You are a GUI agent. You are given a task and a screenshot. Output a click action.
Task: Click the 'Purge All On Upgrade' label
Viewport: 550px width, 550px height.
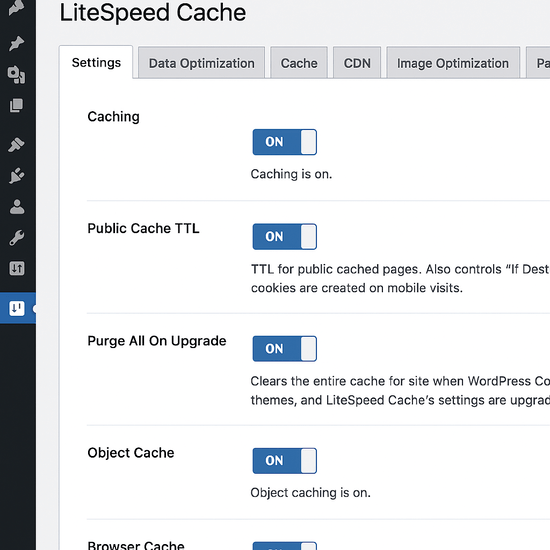(x=157, y=341)
